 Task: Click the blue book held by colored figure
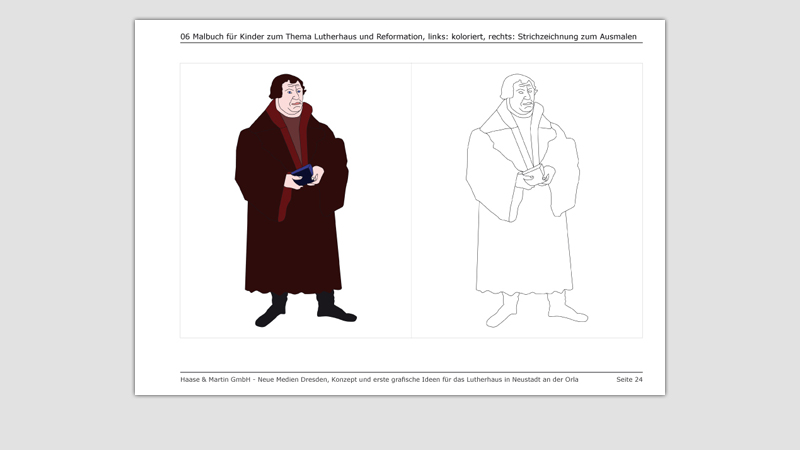click(303, 175)
